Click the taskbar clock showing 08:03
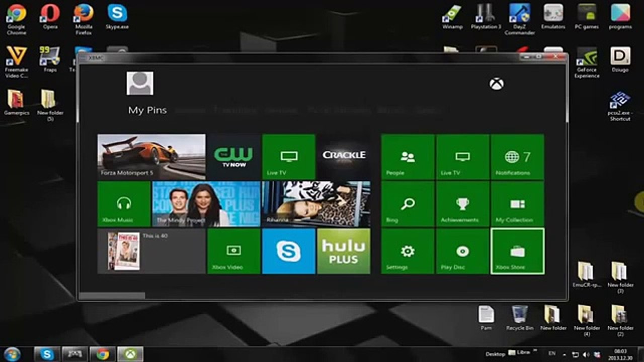This screenshot has height=362, width=644. point(620,354)
